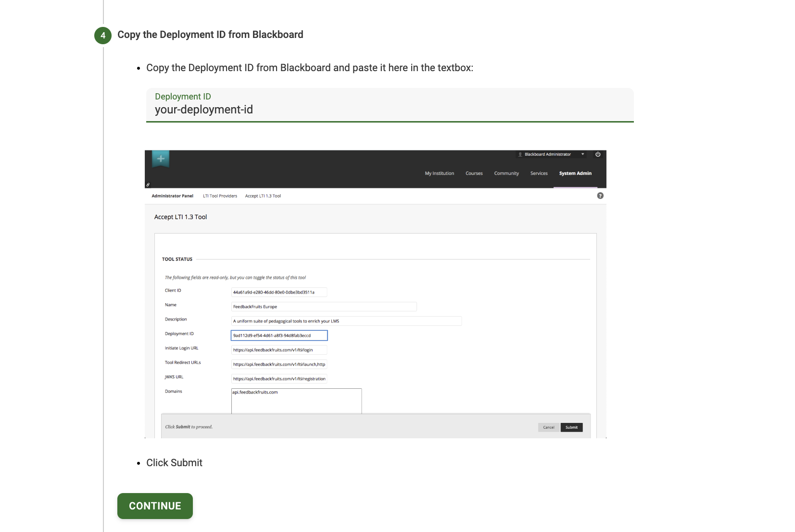
Task: Select the System Admin tab in the screenshot
Action: coord(575,173)
